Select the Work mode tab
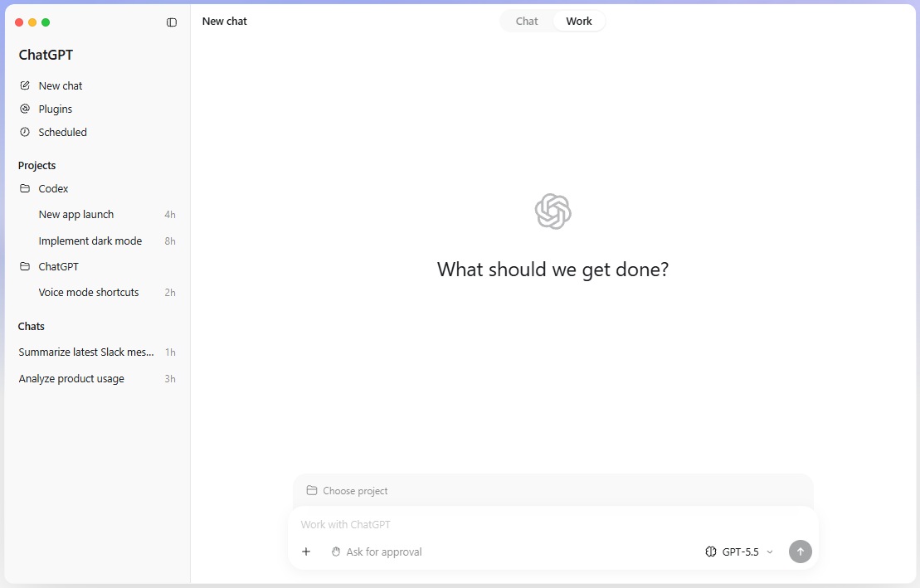The width and height of the screenshot is (920, 588). point(579,21)
